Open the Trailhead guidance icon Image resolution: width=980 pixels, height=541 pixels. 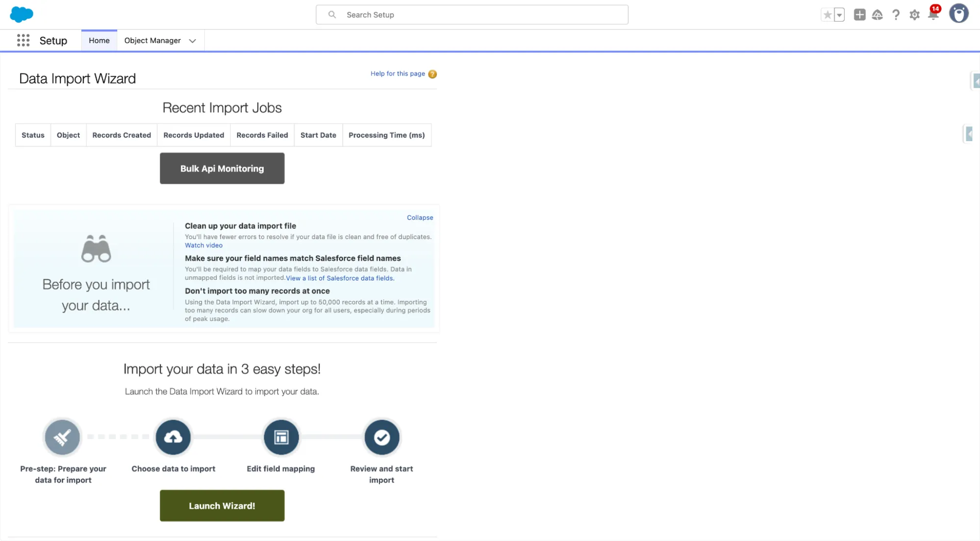[878, 15]
